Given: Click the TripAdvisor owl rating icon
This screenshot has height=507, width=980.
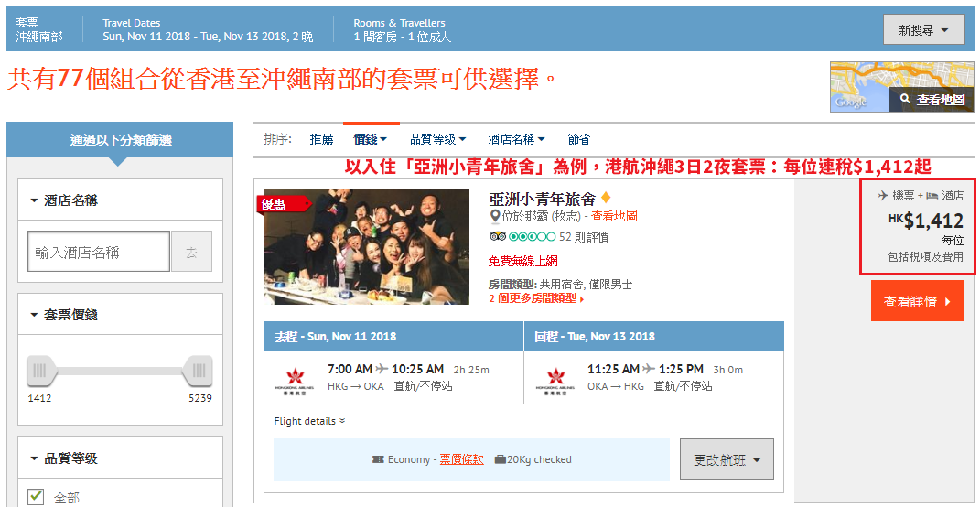Looking at the screenshot, I should pos(498,237).
